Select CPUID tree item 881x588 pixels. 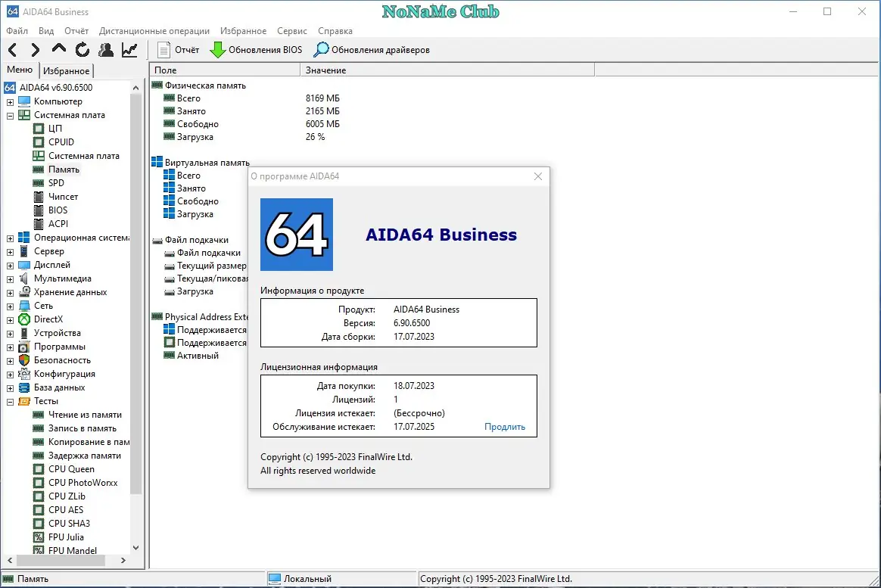pyautogui.click(x=61, y=142)
